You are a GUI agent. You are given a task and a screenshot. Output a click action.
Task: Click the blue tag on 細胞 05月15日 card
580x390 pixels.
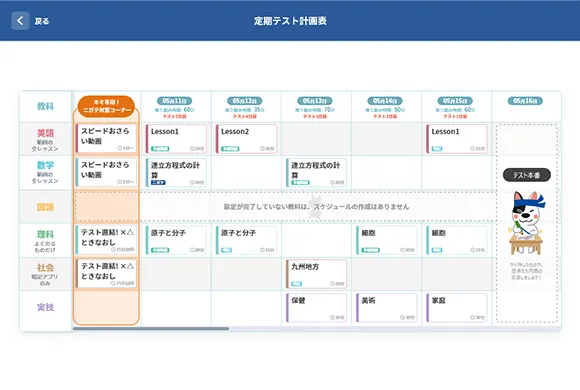click(437, 250)
